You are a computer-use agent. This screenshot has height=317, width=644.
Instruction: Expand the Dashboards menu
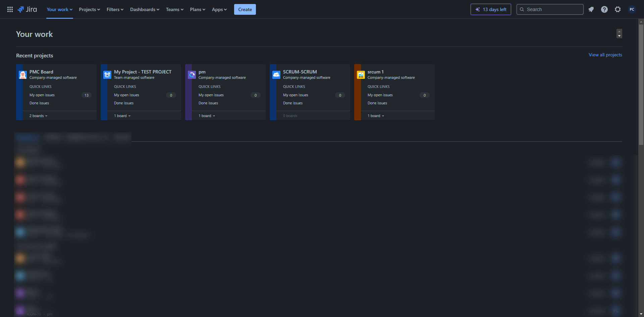[x=145, y=9]
